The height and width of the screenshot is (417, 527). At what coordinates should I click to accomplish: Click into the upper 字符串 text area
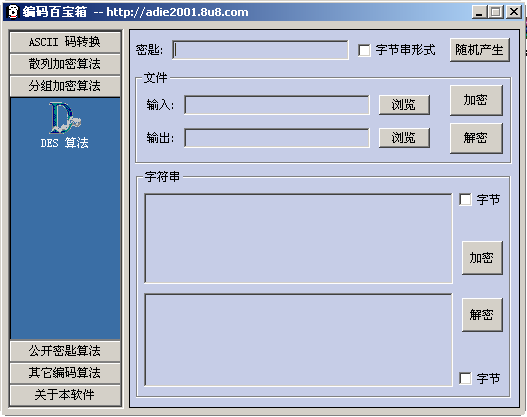coord(298,238)
